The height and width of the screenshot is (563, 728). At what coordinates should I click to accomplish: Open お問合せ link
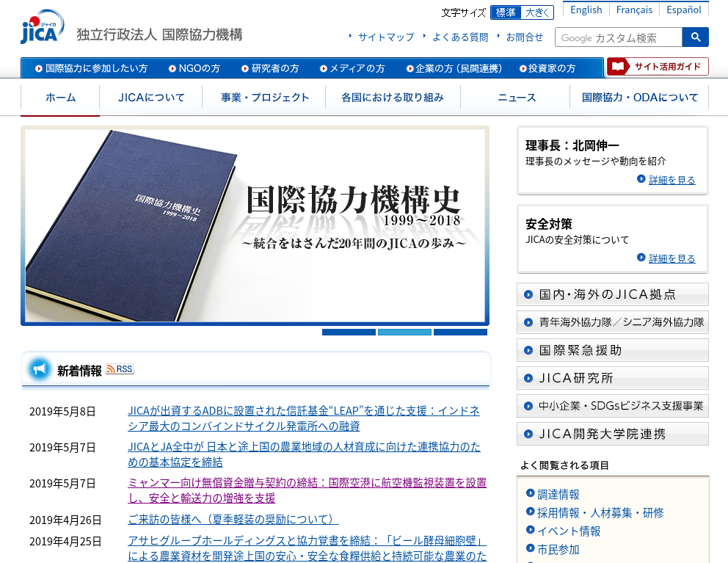pyautogui.click(x=524, y=37)
